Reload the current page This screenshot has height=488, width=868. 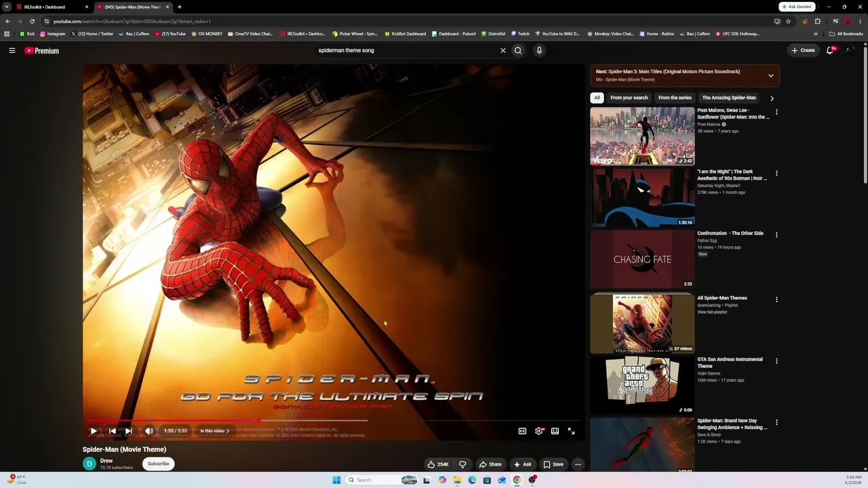click(32, 21)
